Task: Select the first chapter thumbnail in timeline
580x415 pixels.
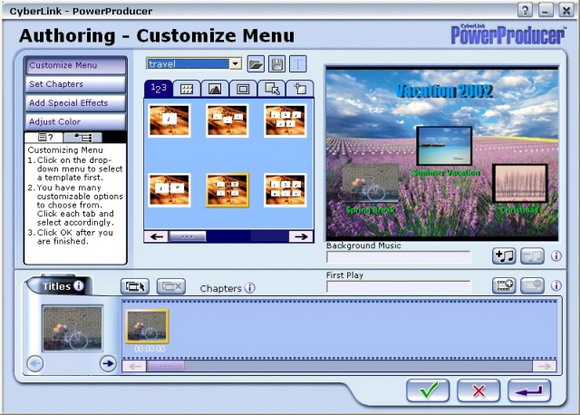Action: tap(147, 327)
